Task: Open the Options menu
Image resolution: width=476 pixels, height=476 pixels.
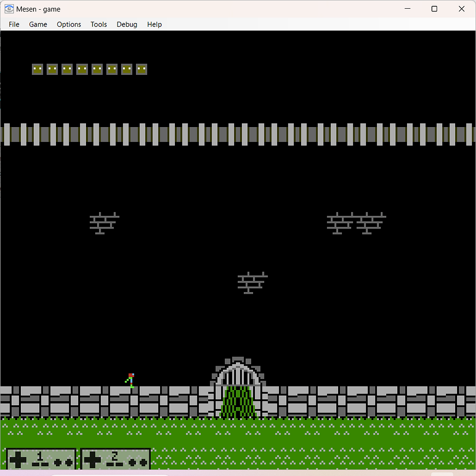Action: pos(68,24)
